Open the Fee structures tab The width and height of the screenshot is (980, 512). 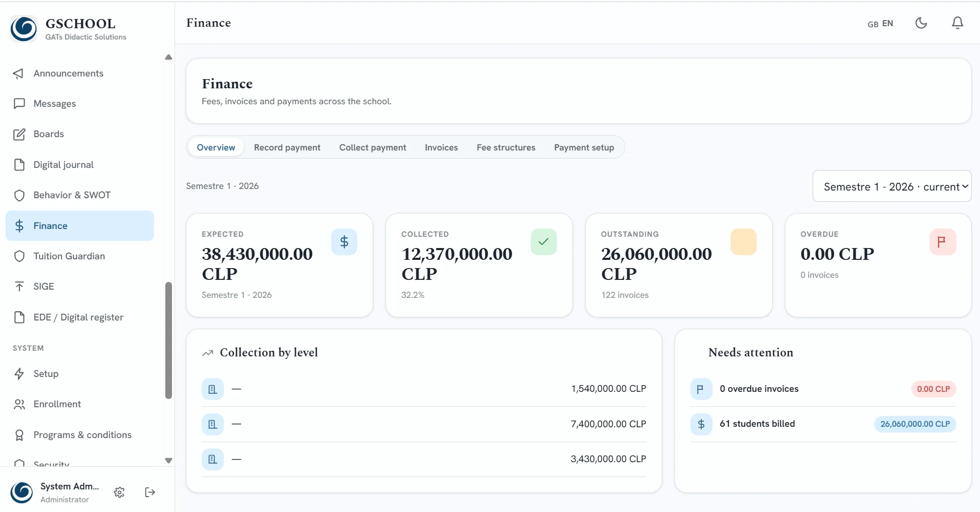[506, 147]
